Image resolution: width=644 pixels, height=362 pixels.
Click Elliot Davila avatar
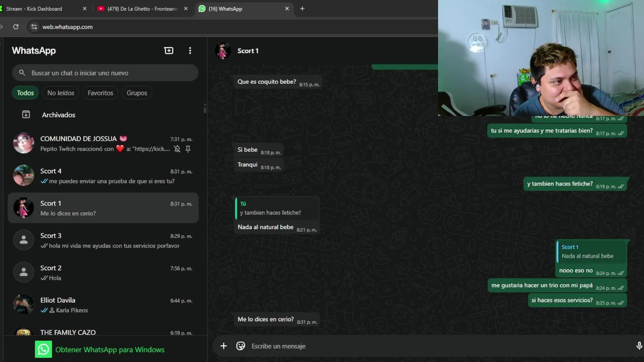[24, 304]
